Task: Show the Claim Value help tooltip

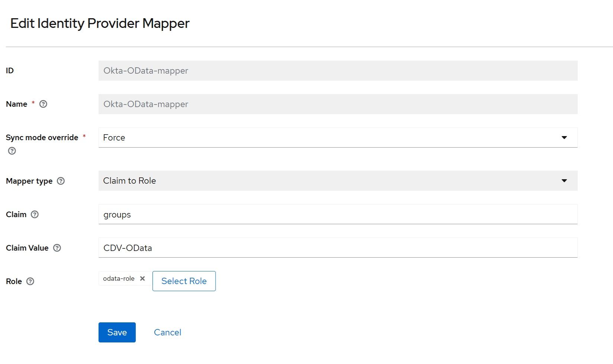Action: coord(57,248)
